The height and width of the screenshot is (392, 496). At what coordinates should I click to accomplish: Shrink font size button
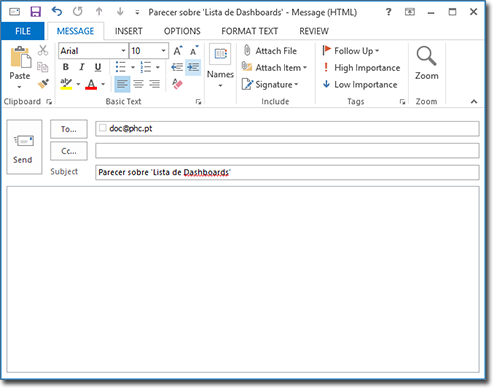(194, 51)
